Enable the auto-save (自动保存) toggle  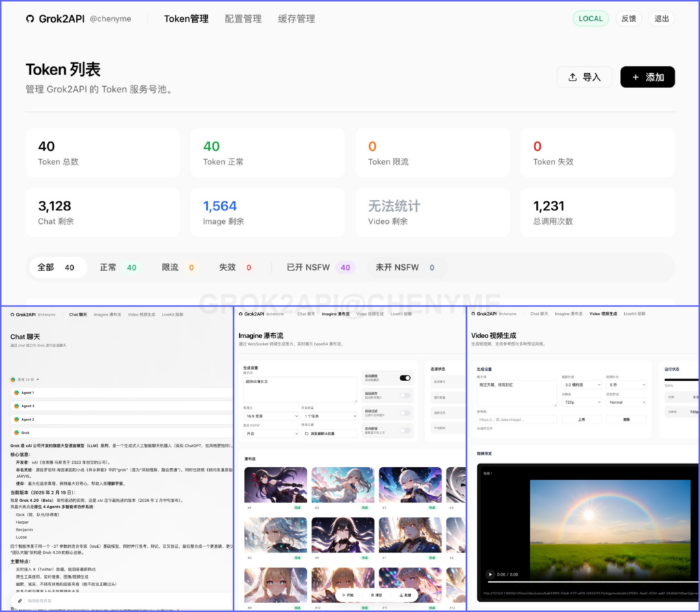[405, 395]
